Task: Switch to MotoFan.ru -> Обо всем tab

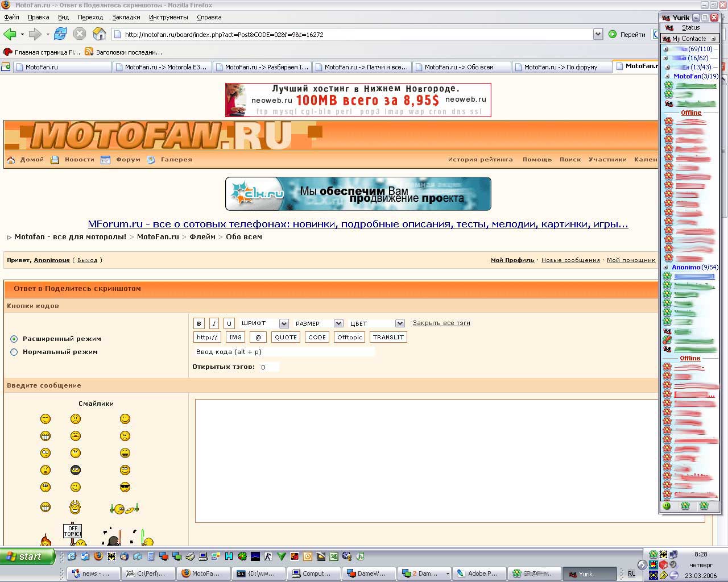Action: click(462, 67)
